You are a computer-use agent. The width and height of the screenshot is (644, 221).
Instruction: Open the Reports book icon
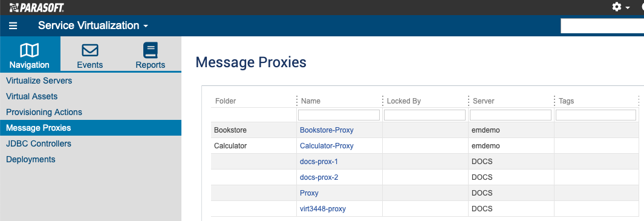click(x=151, y=51)
